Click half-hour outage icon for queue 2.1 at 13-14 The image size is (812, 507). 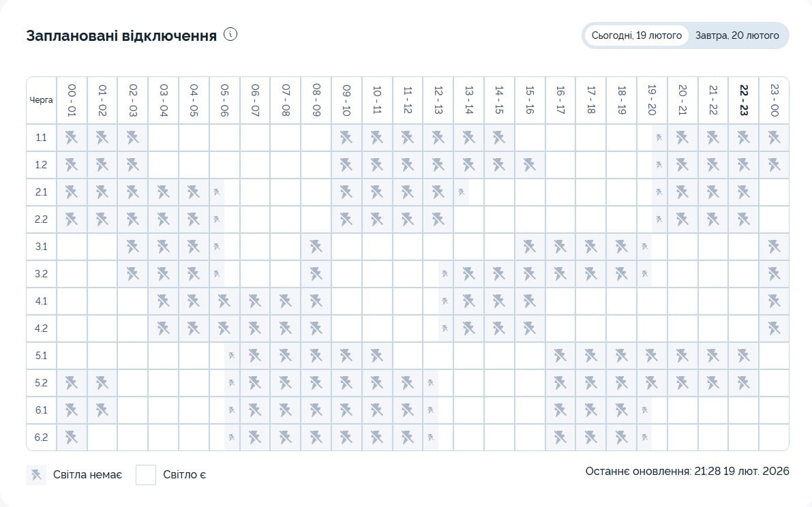462,192
